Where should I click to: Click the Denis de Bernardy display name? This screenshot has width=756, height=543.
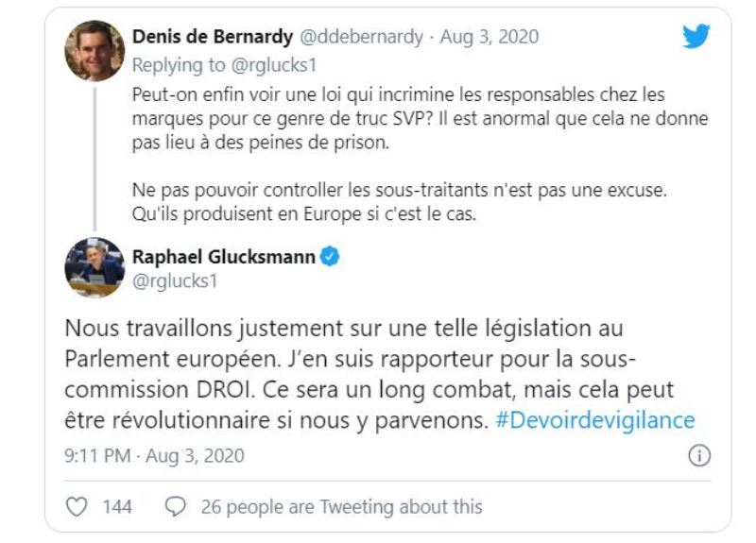tap(213, 38)
